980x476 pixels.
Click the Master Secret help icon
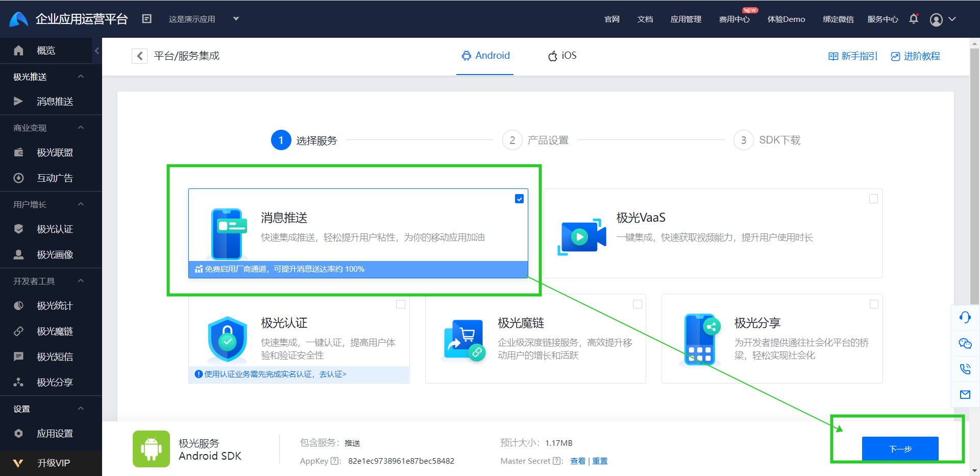(557, 461)
